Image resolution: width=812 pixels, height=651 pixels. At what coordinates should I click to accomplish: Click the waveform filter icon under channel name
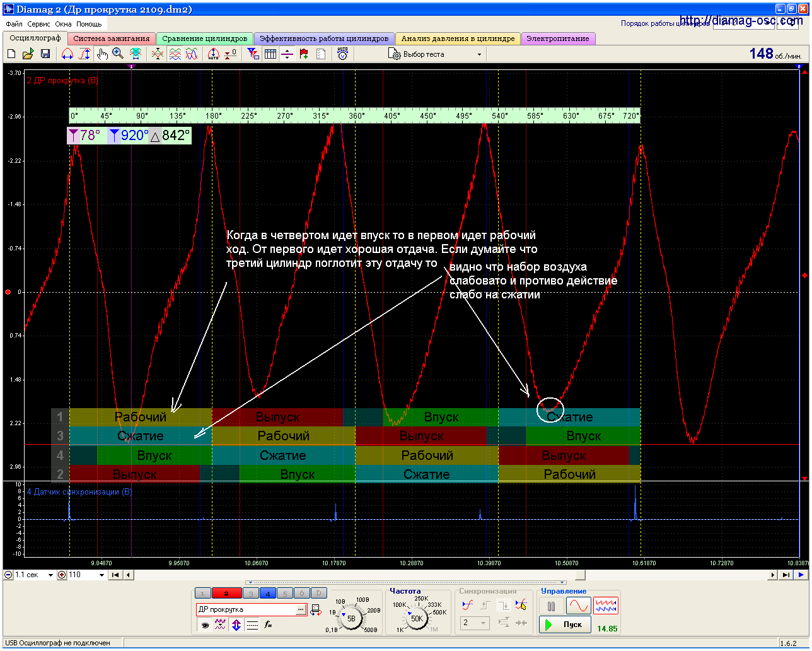pos(220,625)
